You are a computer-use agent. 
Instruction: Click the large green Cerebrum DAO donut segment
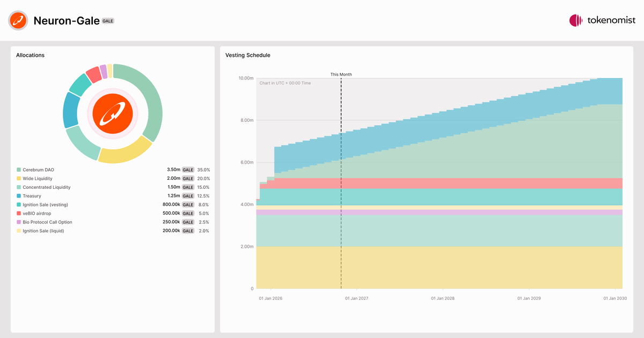click(152, 97)
